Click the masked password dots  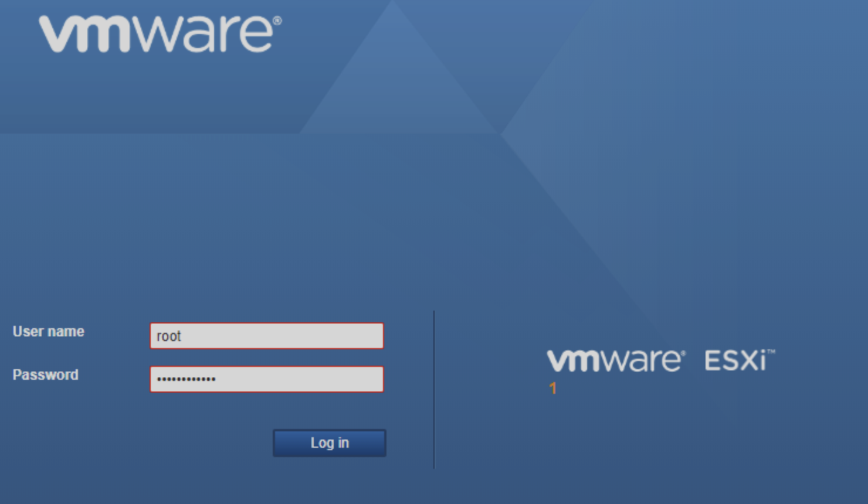click(x=185, y=379)
